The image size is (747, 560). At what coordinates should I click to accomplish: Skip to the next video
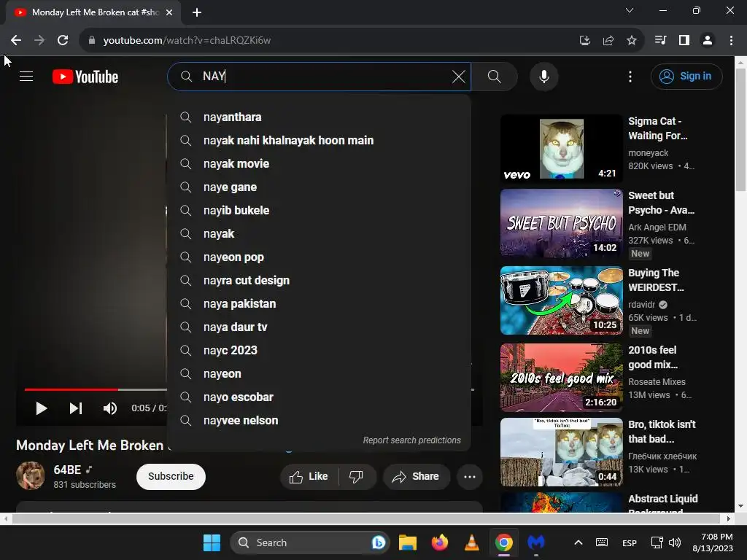[x=76, y=408]
